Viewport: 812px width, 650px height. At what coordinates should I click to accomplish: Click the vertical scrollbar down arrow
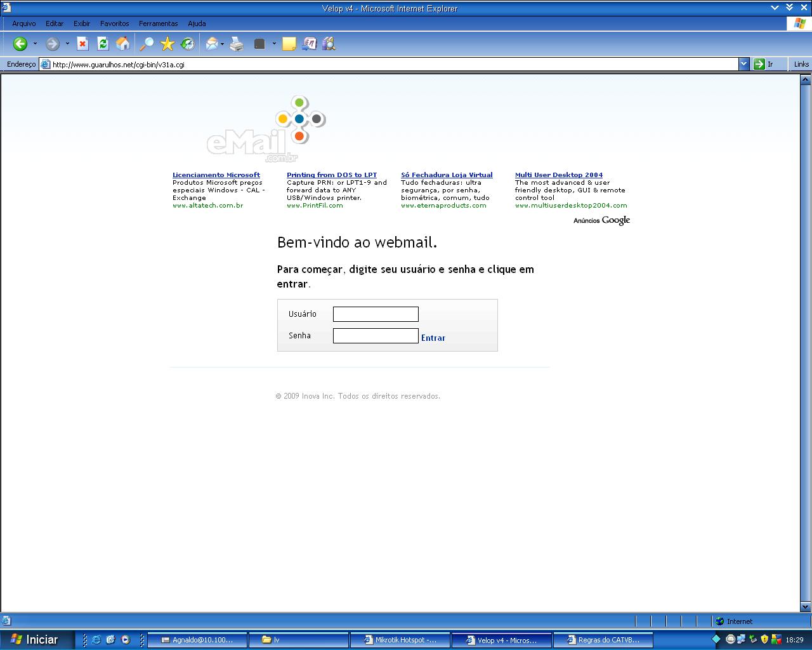pos(806,606)
